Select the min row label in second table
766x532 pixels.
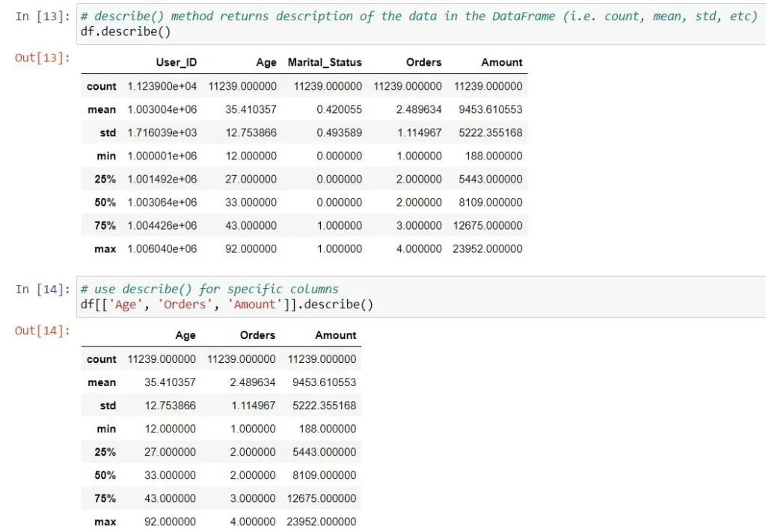106,429
